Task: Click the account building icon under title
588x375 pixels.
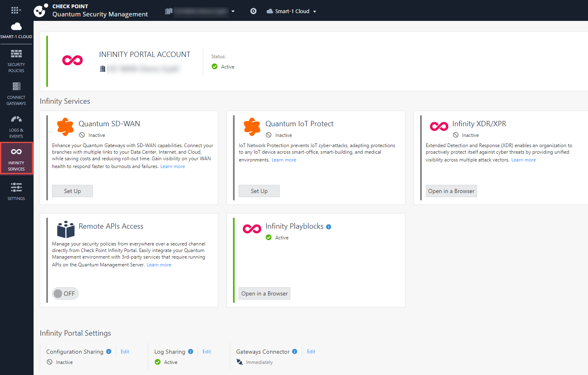Action: (x=103, y=69)
